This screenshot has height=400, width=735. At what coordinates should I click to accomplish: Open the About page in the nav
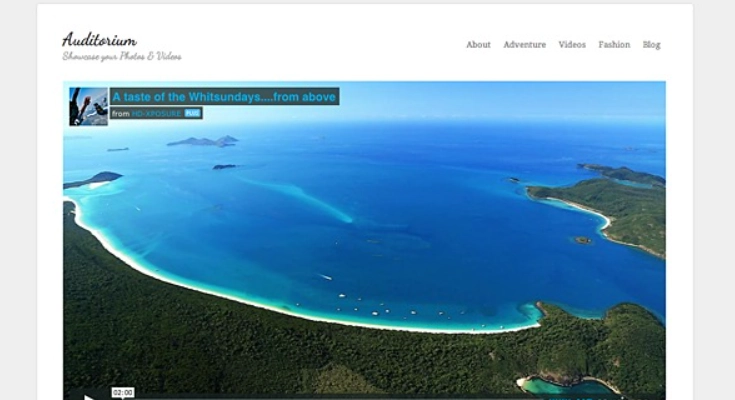pyautogui.click(x=478, y=45)
